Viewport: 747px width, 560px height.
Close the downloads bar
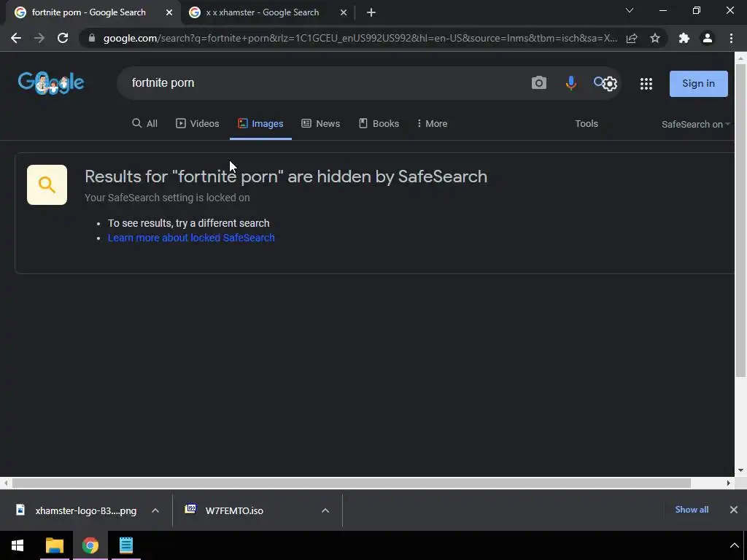click(734, 510)
